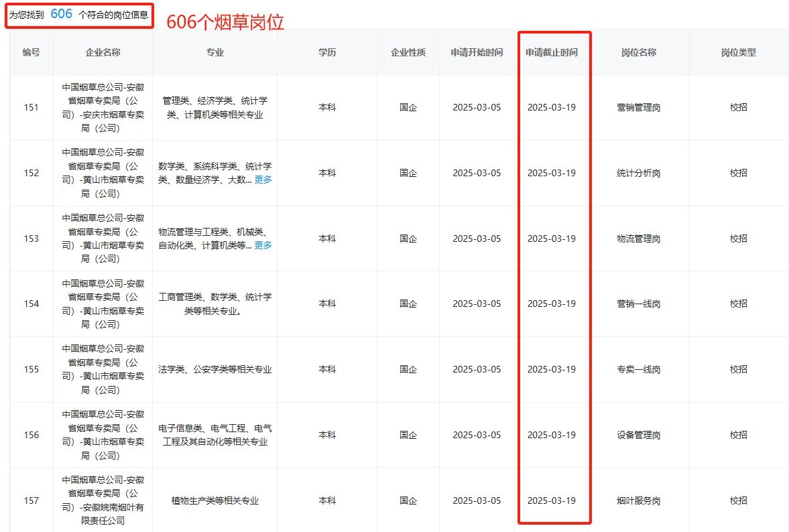The image size is (789, 532).
Task: Click the 物流管理与工程类 major text
Action: point(215,239)
